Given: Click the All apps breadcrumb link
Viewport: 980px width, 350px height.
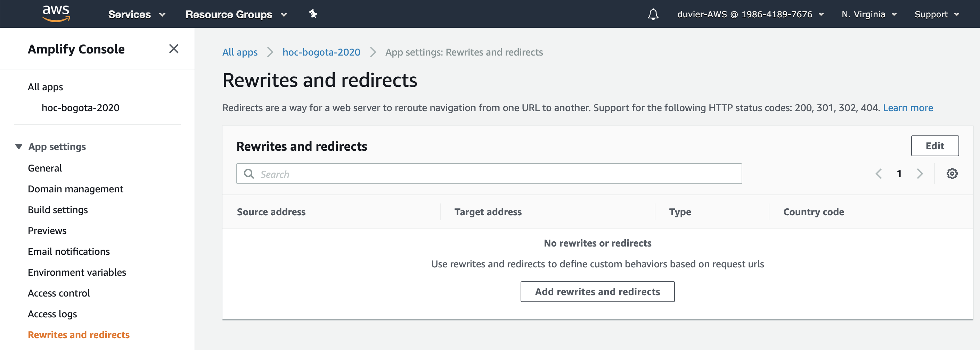Looking at the screenshot, I should 240,52.
